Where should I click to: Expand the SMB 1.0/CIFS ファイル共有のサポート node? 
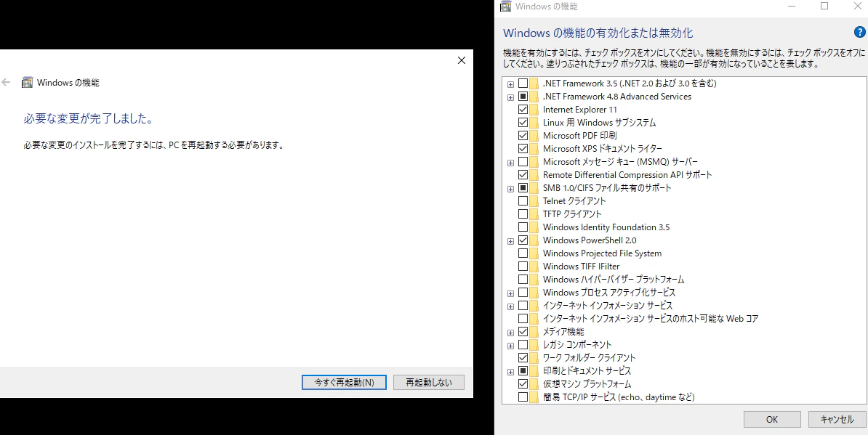click(x=510, y=189)
